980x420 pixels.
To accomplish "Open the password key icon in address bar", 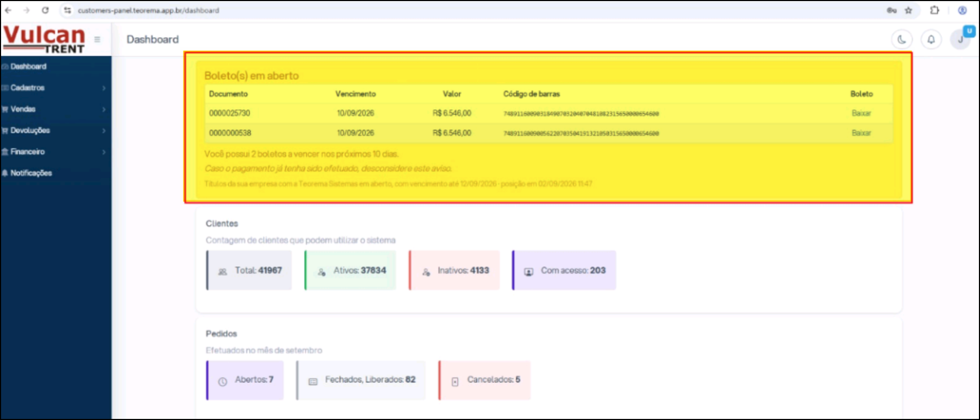I will click(892, 10).
